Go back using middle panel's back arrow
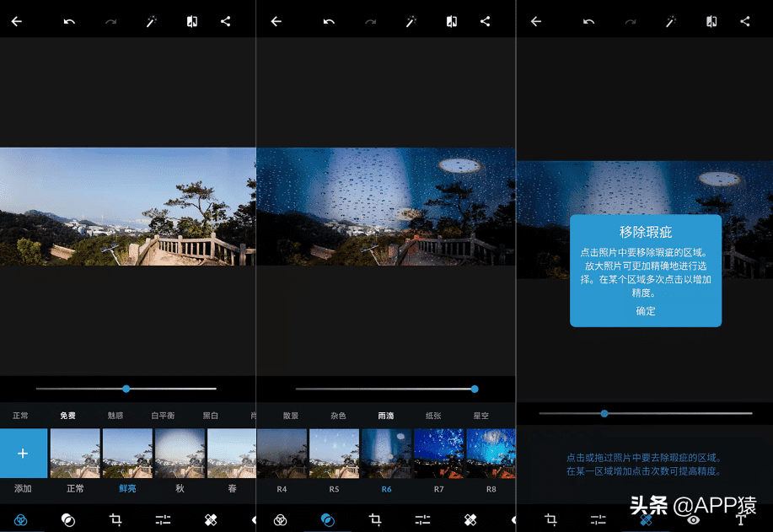This screenshot has width=773, height=532. [276, 21]
